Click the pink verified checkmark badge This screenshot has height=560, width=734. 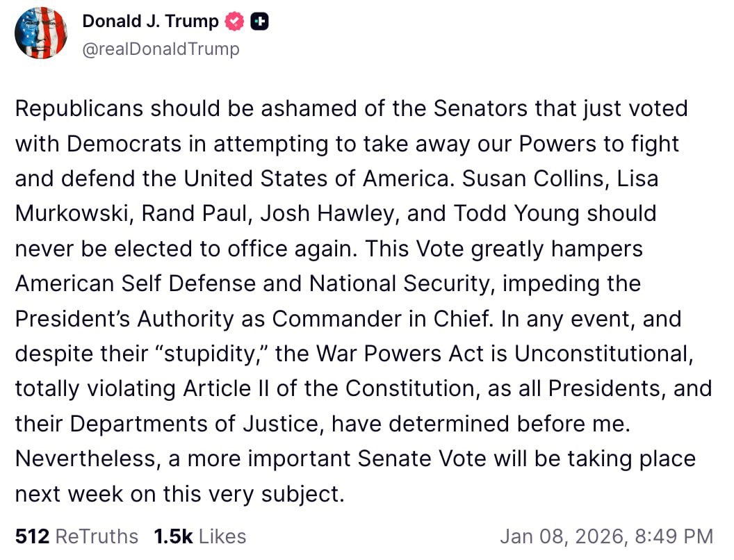tap(234, 22)
